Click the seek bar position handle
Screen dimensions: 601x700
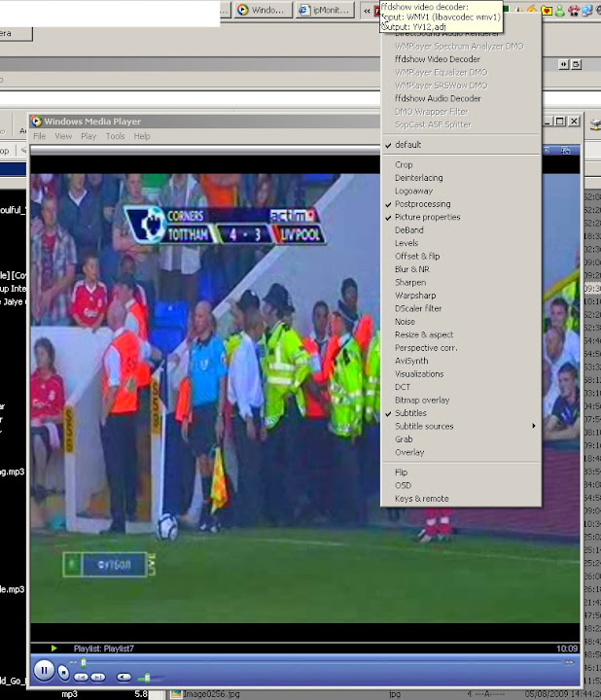pyautogui.click(x=83, y=663)
